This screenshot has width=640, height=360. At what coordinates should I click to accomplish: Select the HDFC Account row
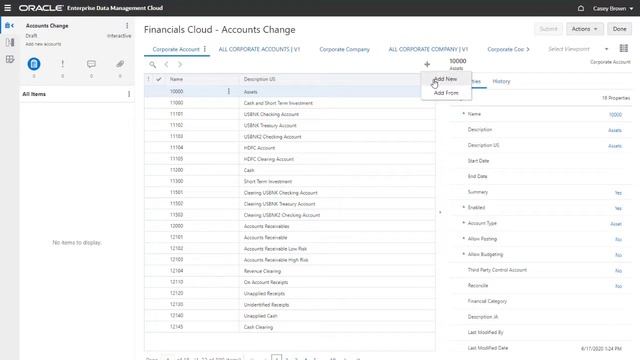click(x=290, y=148)
